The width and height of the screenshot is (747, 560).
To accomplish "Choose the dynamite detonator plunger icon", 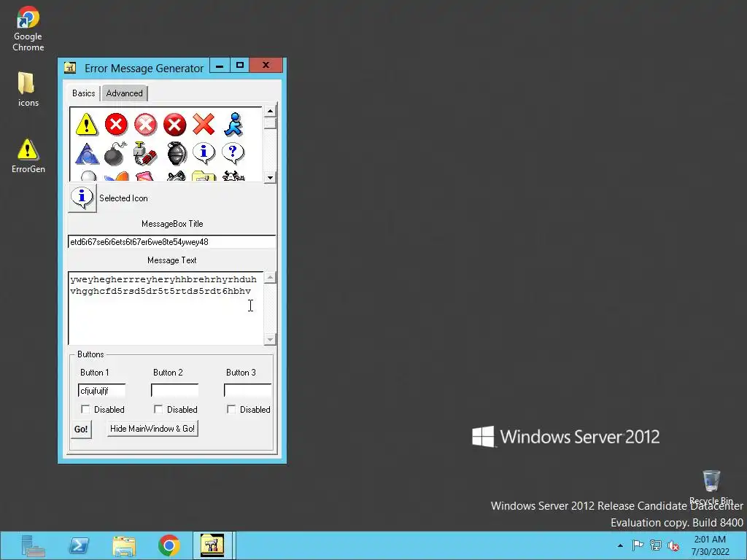I will [145, 153].
